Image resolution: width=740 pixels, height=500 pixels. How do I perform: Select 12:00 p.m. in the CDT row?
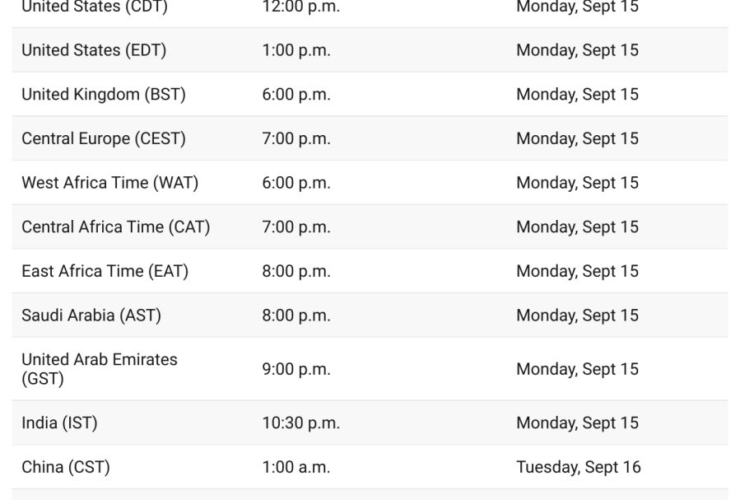click(301, 7)
